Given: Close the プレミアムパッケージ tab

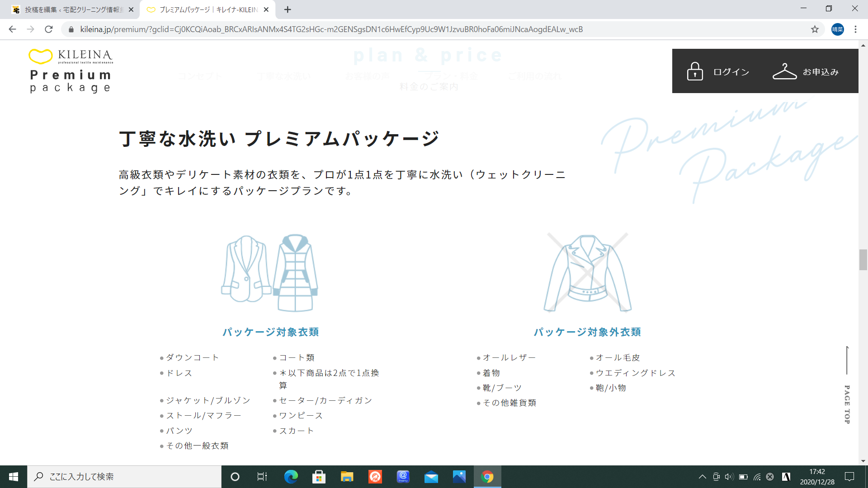Looking at the screenshot, I should (266, 9).
